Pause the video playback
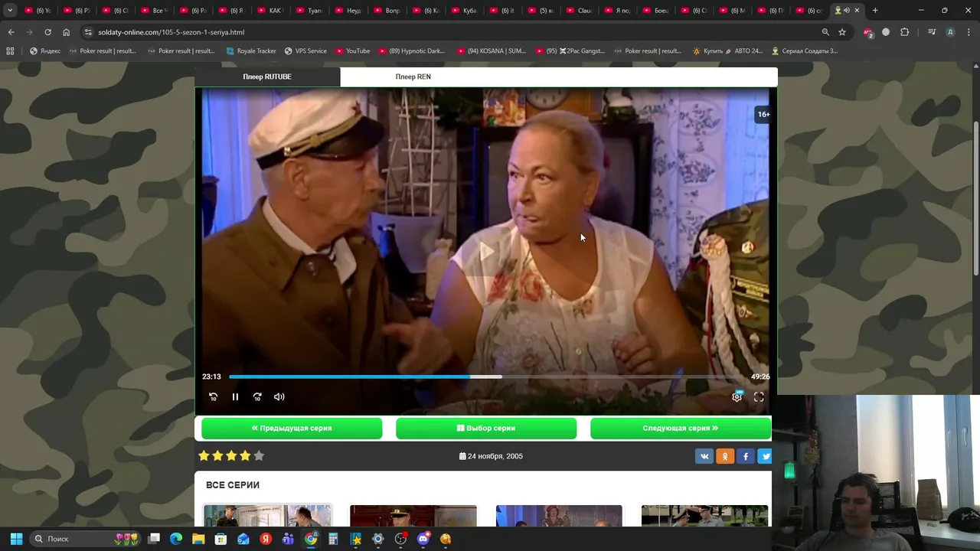Viewport: 980px width, 551px height. [235, 396]
